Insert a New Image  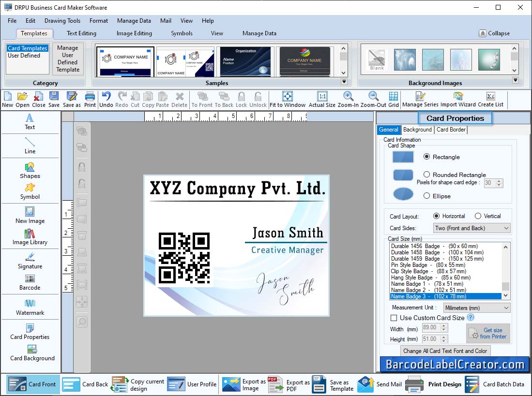[30, 216]
